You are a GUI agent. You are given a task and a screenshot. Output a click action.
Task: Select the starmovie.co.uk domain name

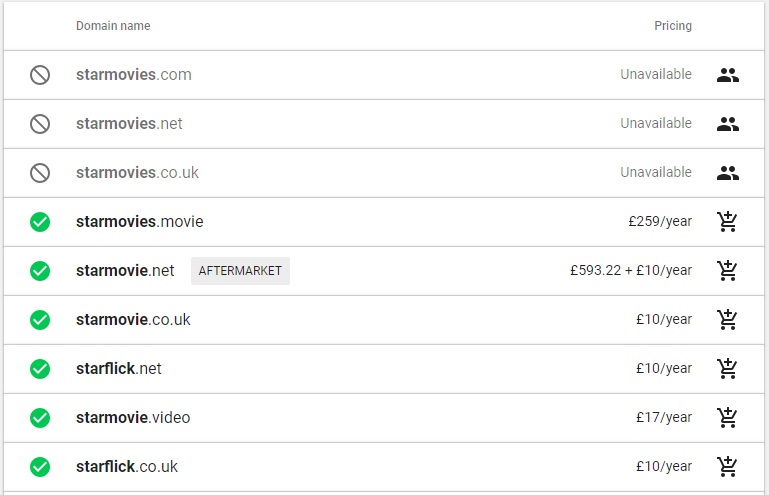(133, 320)
